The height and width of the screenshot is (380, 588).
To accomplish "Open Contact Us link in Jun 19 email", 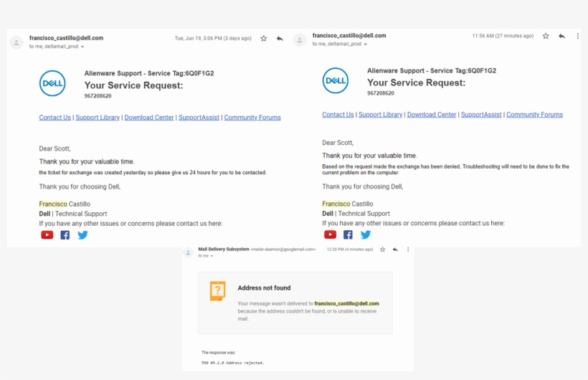I will coord(54,118).
